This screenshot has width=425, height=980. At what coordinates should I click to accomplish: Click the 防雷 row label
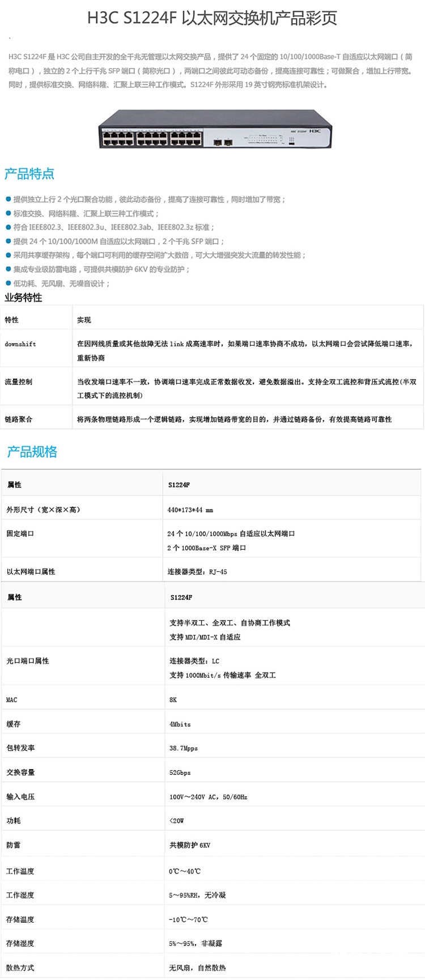[x=14, y=845]
